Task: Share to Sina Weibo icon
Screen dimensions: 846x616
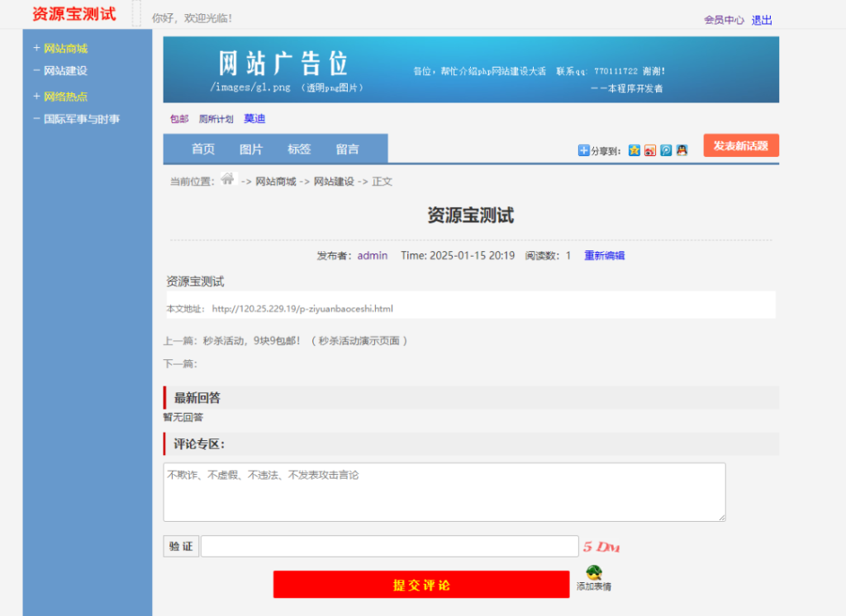Action: click(x=650, y=150)
